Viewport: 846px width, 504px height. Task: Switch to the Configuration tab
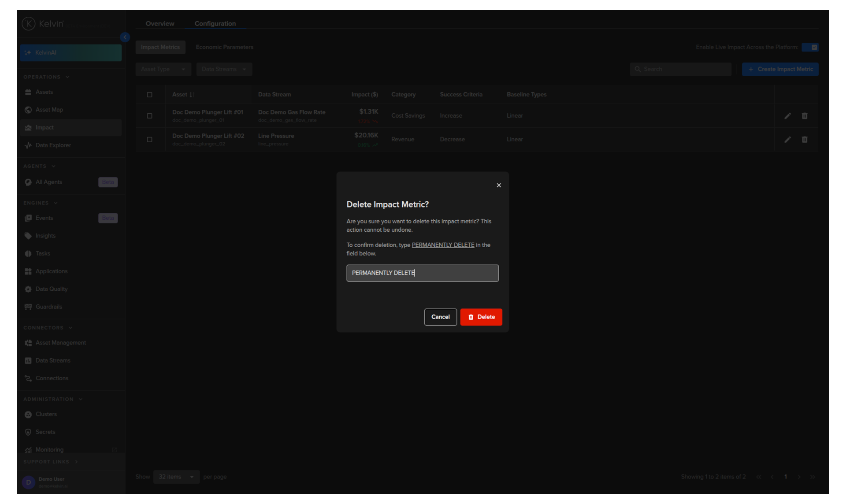(x=215, y=23)
